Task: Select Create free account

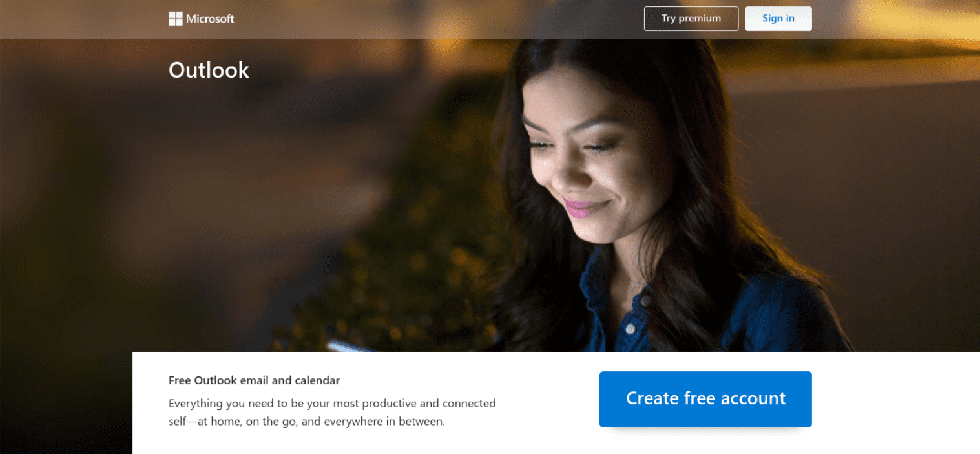Action: point(705,399)
